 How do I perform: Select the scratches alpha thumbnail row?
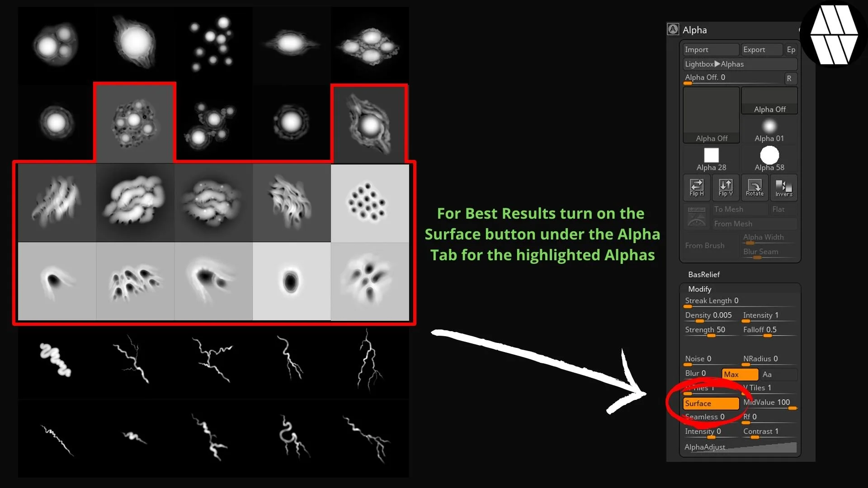(x=212, y=202)
